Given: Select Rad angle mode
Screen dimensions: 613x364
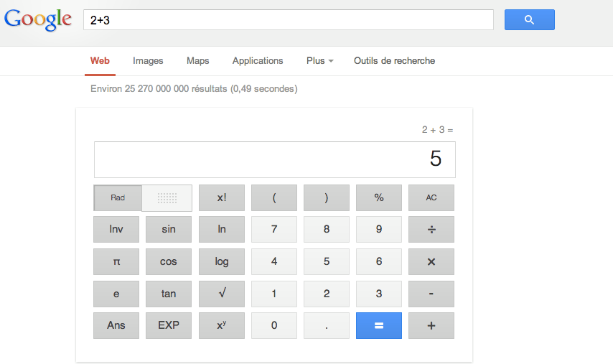Looking at the screenshot, I should [118, 198].
